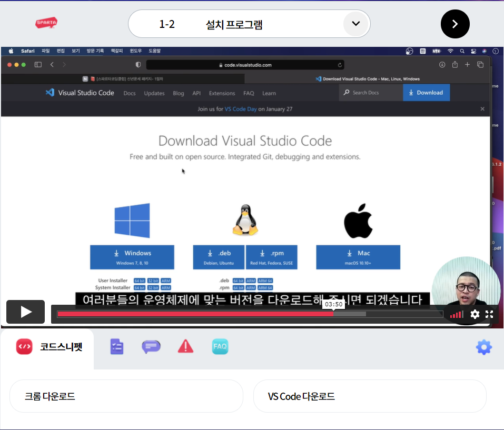Switch to Download Visual Studio Code tab
504x430 pixels.
tap(368, 78)
